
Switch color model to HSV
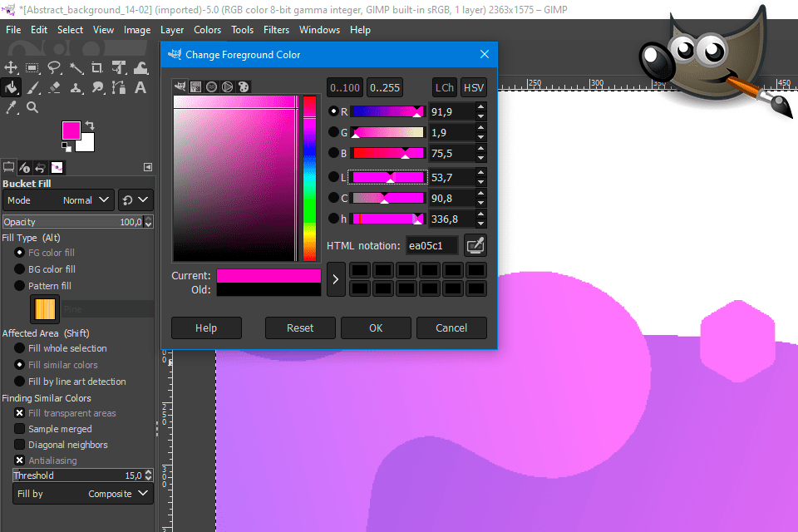pos(473,87)
